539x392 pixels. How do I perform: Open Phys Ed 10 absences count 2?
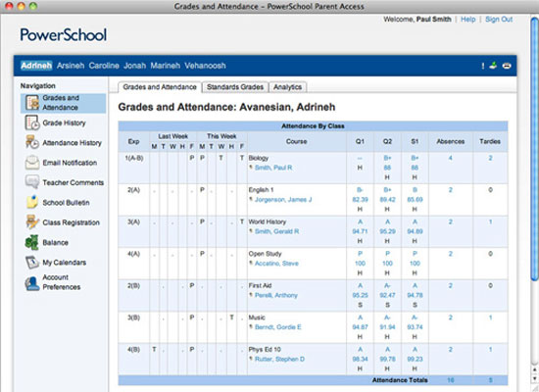point(451,349)
